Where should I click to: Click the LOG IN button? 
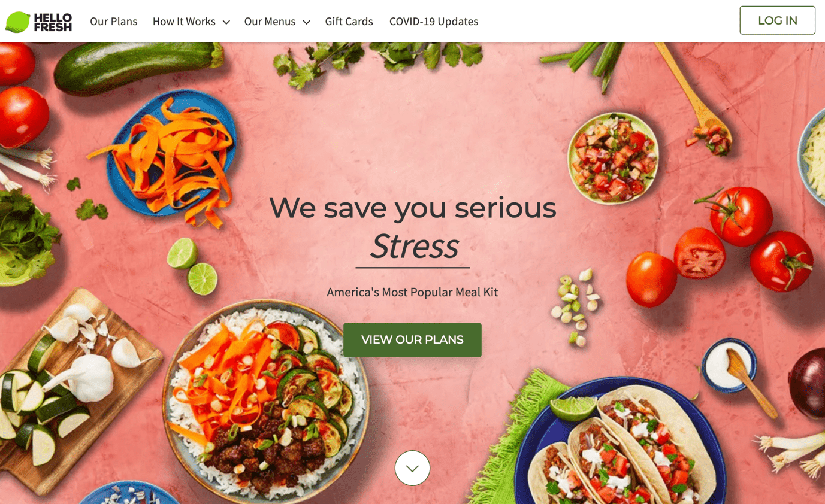pos(777,20)
